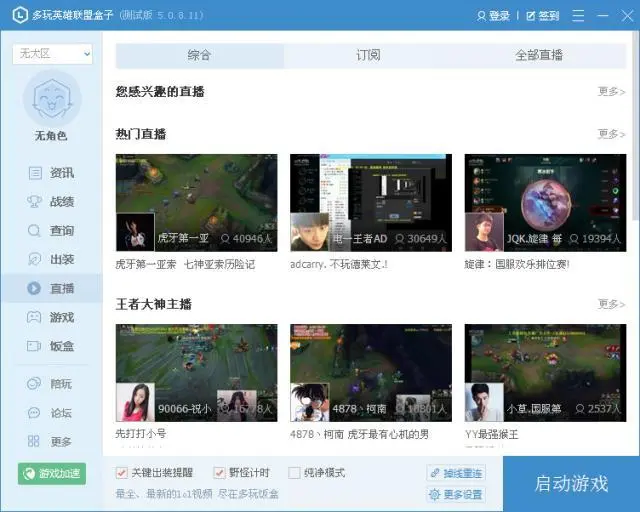Image resolution: width=640 pixels, height=512 pixels.
Task: Click the 掉线重连 button
Action: coord(456,473)
